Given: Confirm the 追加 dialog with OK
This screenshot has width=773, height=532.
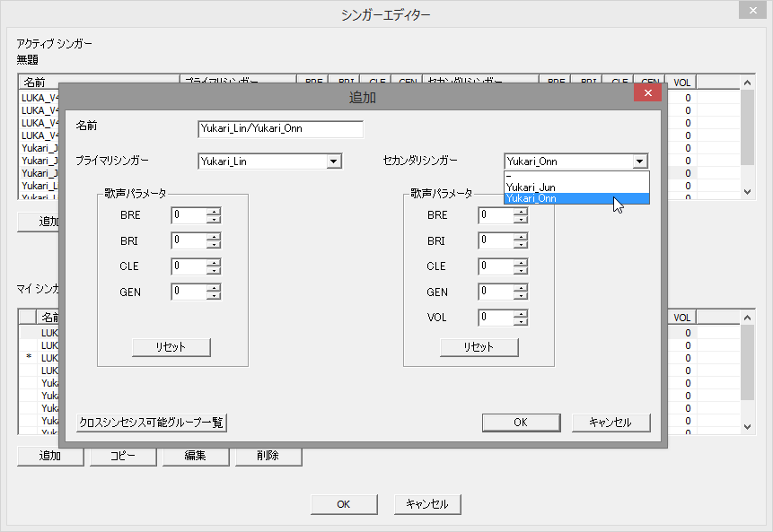Looking at the screenshot, I should 521,423.
